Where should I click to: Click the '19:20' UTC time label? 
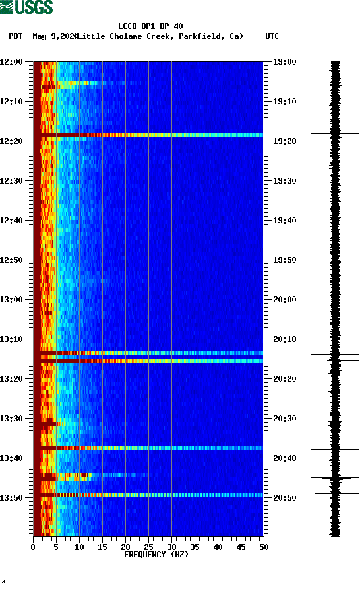click(284, 141)
